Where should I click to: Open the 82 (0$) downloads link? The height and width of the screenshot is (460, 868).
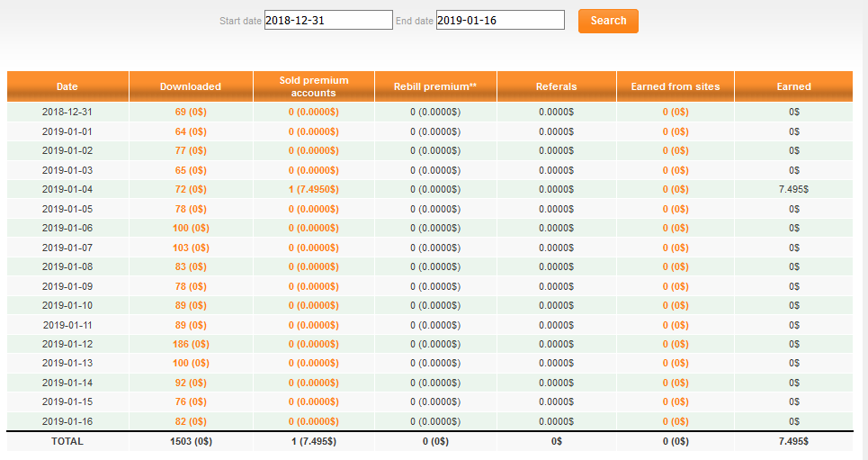pyautogui.click(x=191, y=422)
